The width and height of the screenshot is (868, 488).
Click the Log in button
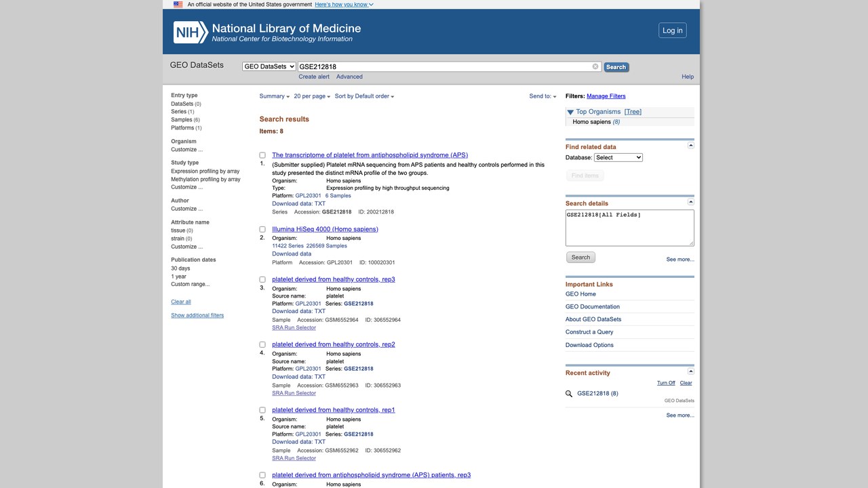pyautogui.click(x=673, y=30)
